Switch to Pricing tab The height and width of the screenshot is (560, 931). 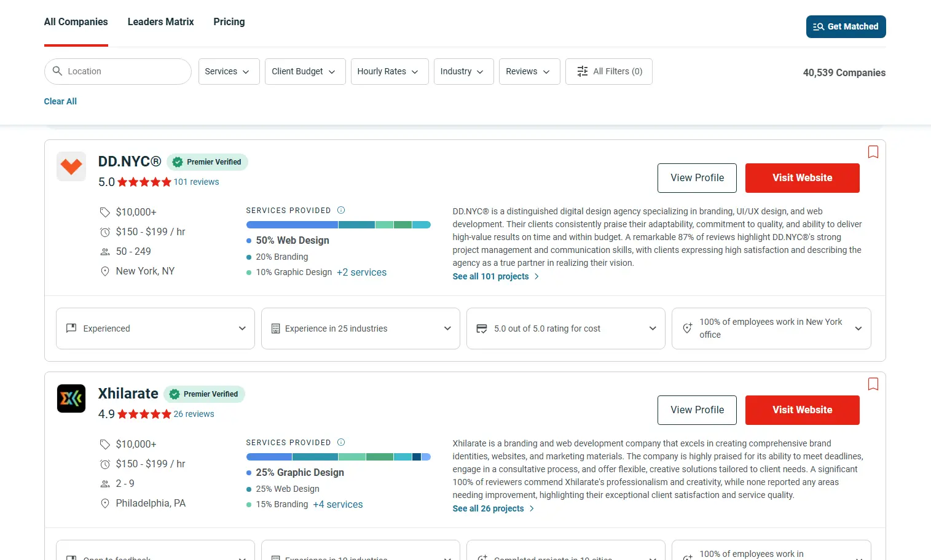tap(229, 22)
